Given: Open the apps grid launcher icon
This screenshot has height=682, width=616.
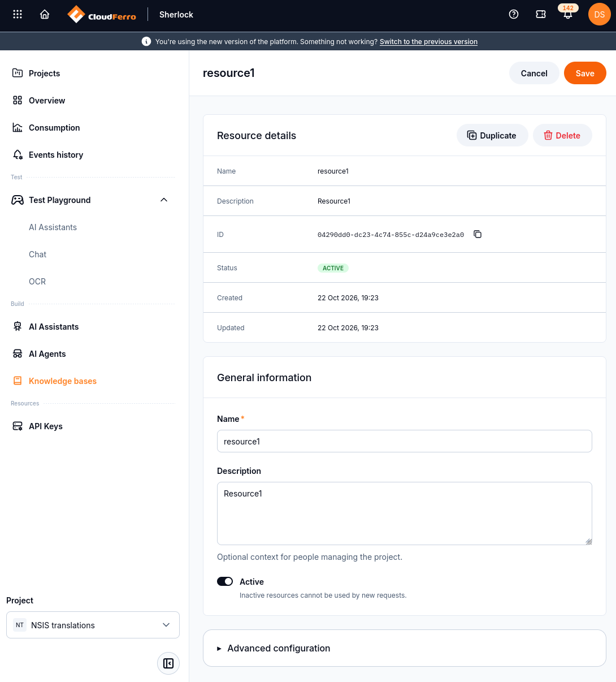Looking at the screenshot, I should click(18, 15).
